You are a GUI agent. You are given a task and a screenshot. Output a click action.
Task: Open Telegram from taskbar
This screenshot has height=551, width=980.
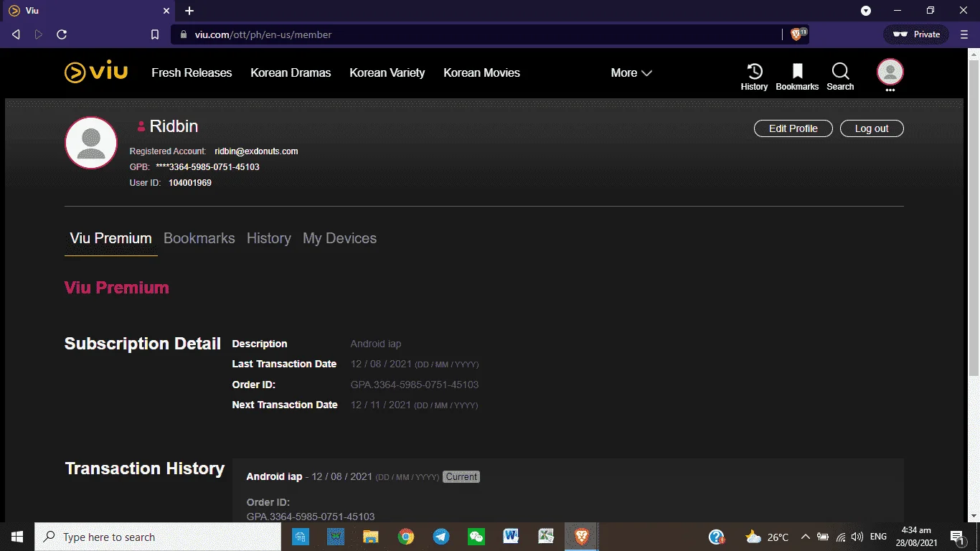click(441, 537)
